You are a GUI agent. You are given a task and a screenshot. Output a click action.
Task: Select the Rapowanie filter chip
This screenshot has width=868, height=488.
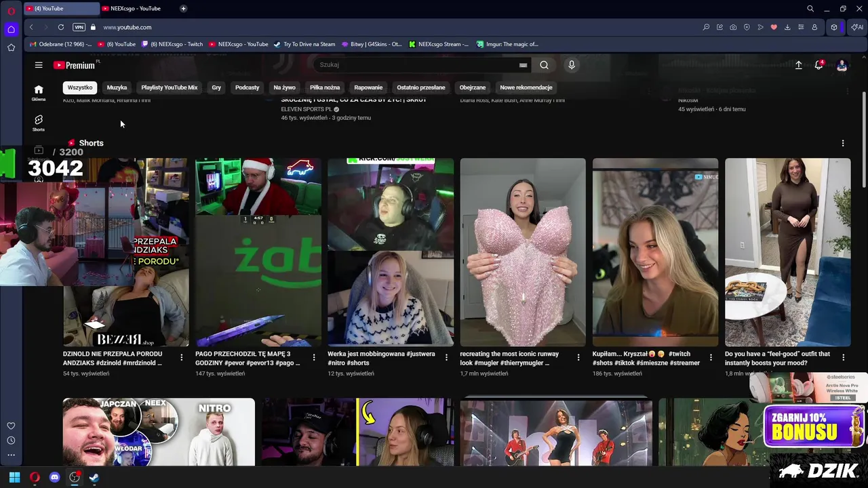(x=368, y=87)
